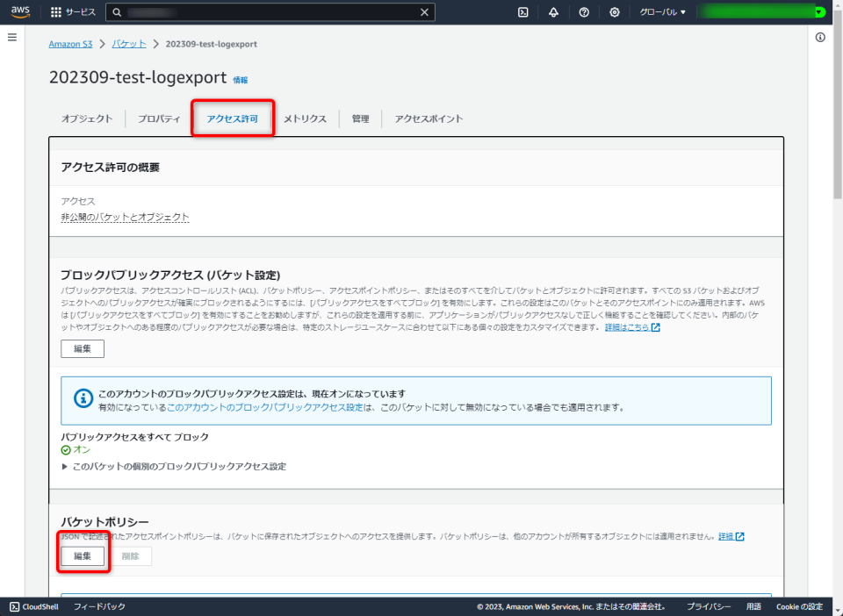Click inside the top search input field
The height and width of the screenshot is (616, 843).
click(263, 11)
